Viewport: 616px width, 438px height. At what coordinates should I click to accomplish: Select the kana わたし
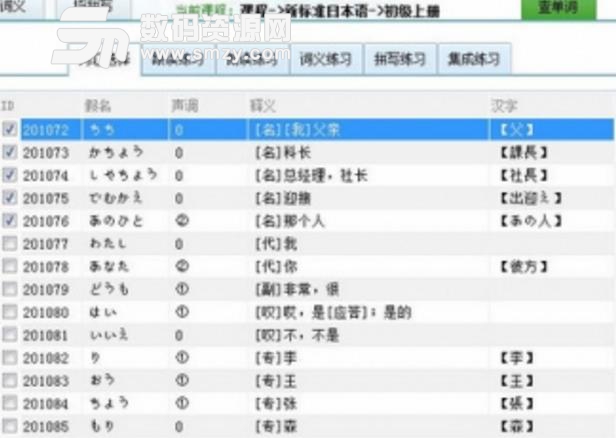(108, 244)
